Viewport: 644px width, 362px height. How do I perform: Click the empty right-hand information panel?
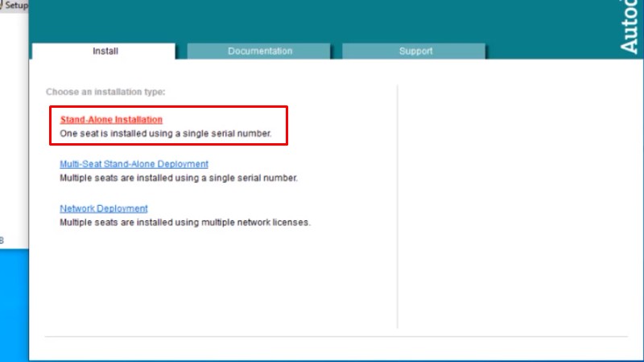[x=515, y=201]
